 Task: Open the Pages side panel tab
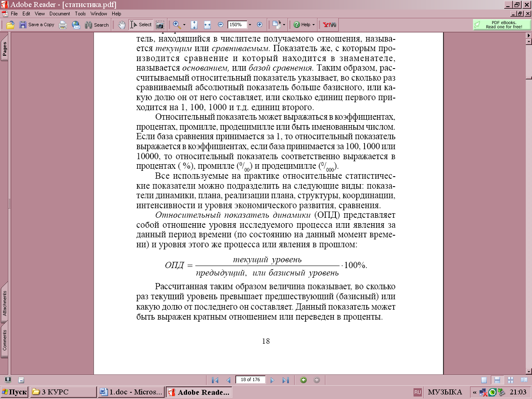click(5, 49)
